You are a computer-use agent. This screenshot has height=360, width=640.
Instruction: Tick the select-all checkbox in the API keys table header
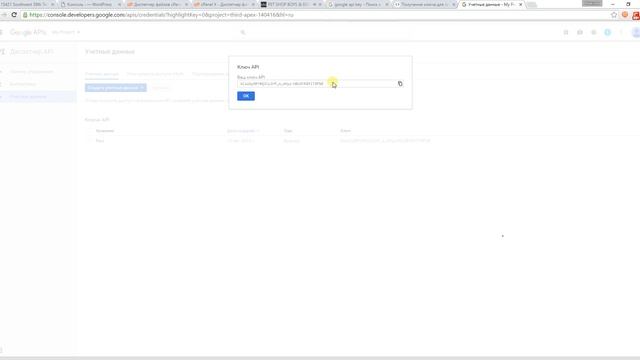(90, 131)
